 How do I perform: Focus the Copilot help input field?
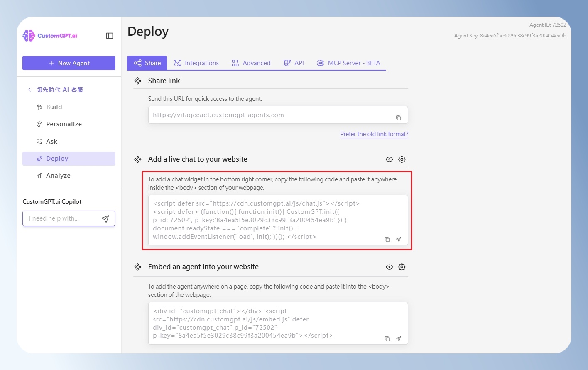[62, 218]
